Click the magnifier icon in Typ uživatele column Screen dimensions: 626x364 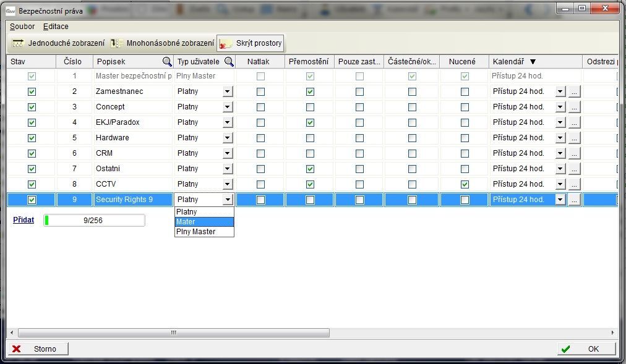(x=229, y=62)
